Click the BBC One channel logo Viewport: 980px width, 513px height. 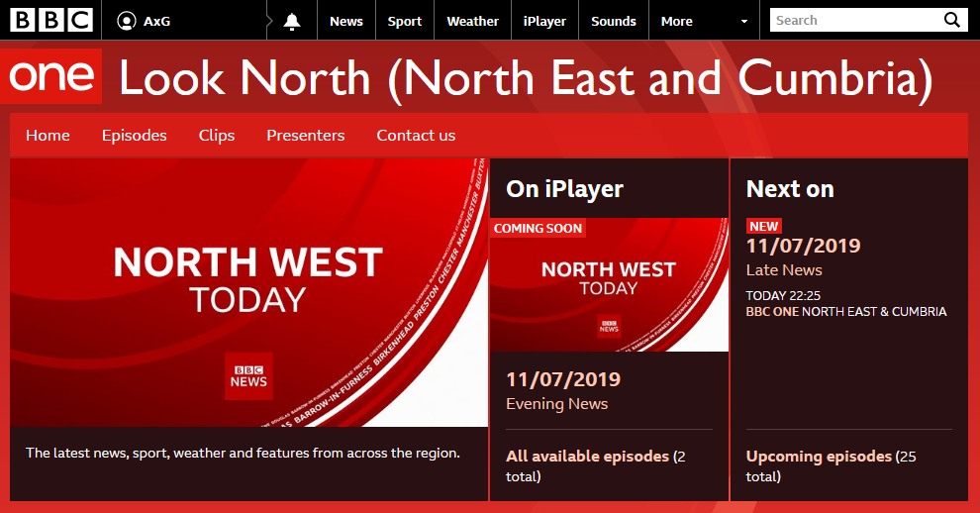pos(51,75)
